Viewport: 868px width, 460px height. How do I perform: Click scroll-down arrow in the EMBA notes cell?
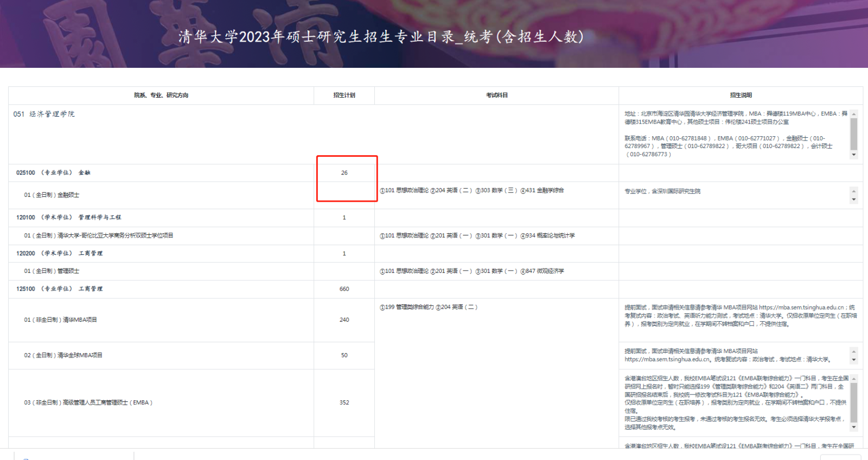pos(854,427)
